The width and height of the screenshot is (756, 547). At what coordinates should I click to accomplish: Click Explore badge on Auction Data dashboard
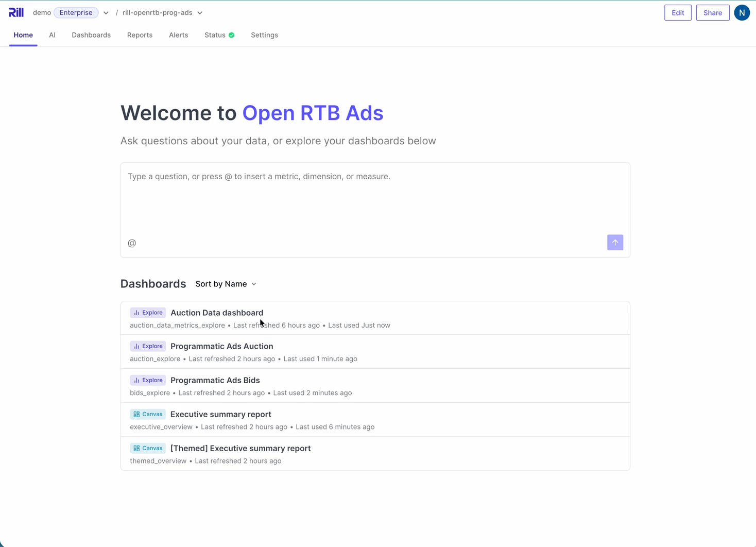[x=148, y=313]
